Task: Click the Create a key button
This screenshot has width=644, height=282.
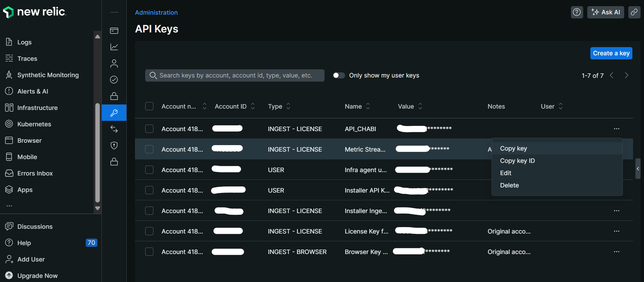Action: [611, 53]
